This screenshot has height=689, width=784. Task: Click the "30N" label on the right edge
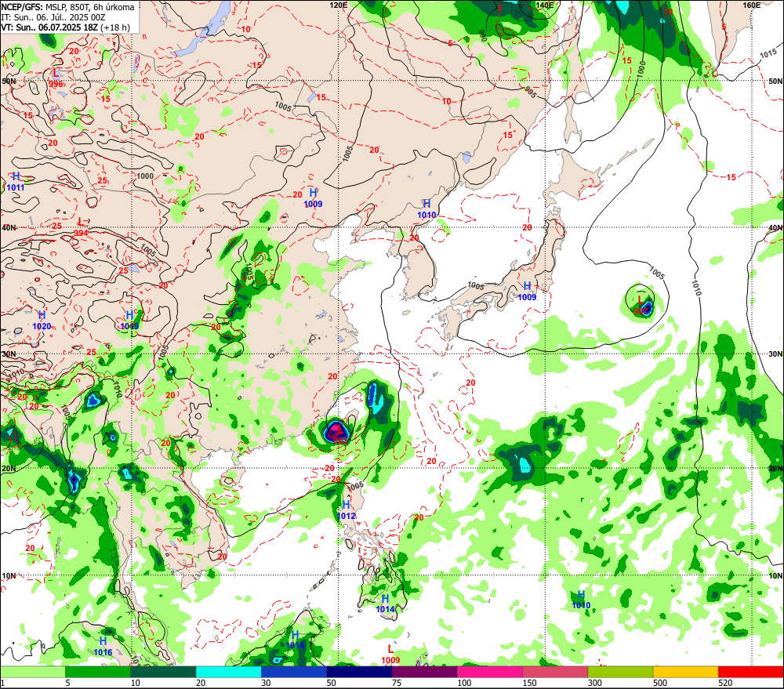(775, 354)
